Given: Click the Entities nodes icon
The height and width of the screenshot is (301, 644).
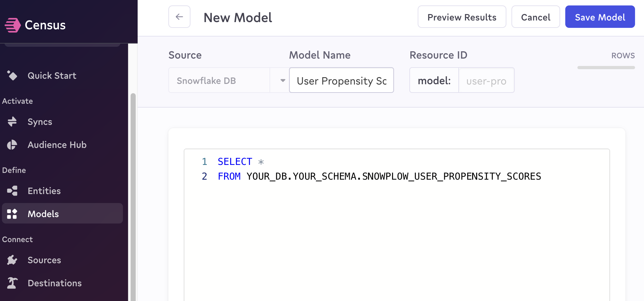Looking at the screenshot, I should pos(12,191).
